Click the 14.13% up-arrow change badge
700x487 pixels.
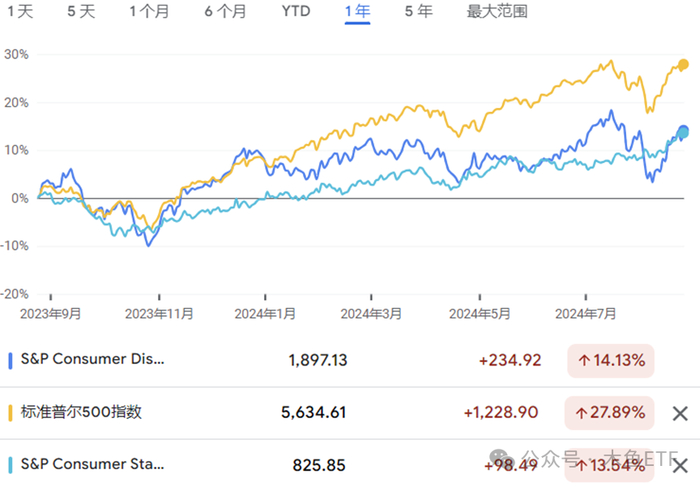coord(610,359)
